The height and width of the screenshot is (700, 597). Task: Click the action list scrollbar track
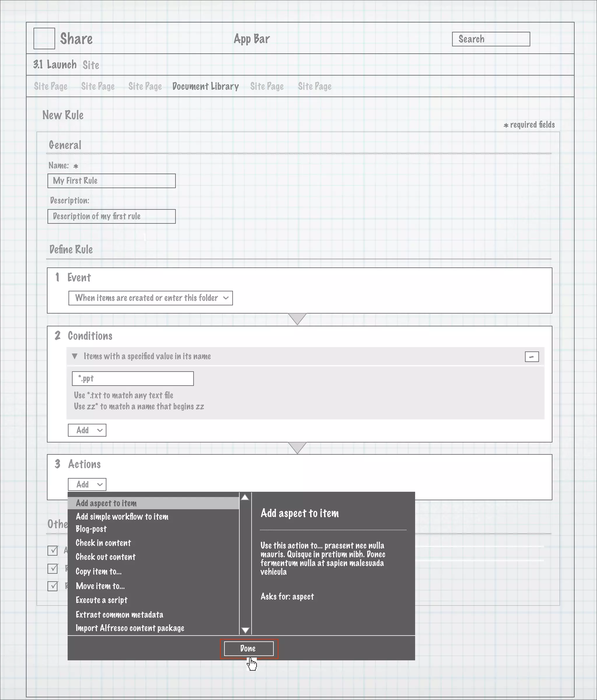tap(245, 564)
